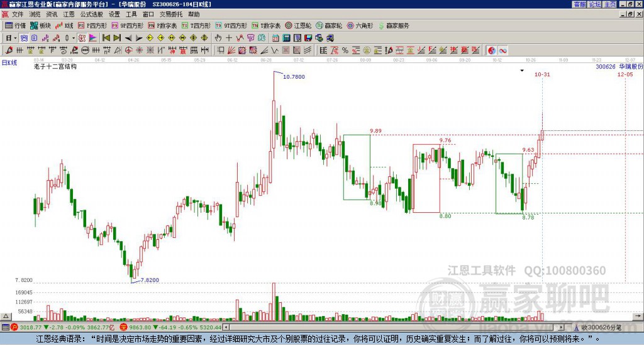Open the T四方形 tool
The height and width of the screenshot is (345, 644).
(196, 25)
